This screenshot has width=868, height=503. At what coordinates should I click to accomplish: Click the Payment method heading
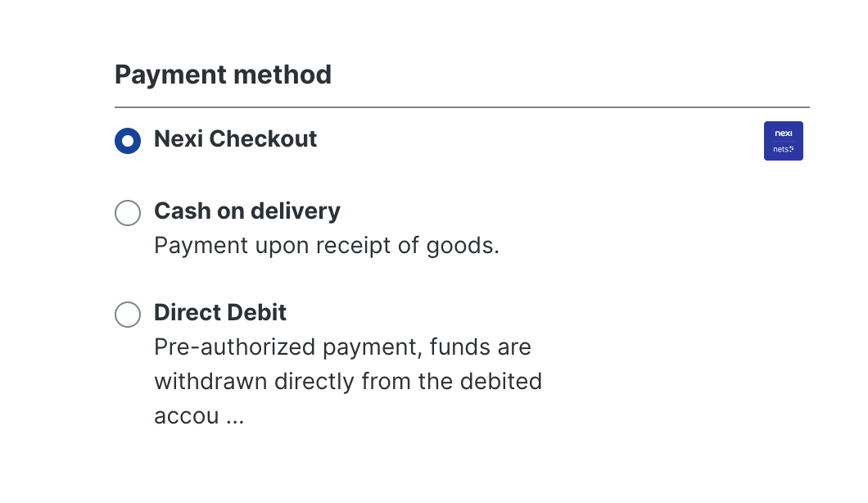pyautogui.click(x=223, y=75)
